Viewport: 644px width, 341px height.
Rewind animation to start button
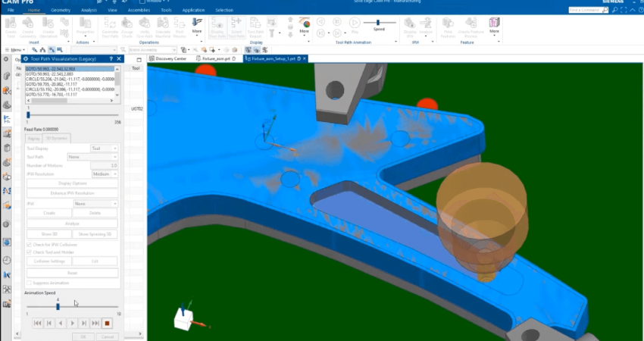coord(37,324)
